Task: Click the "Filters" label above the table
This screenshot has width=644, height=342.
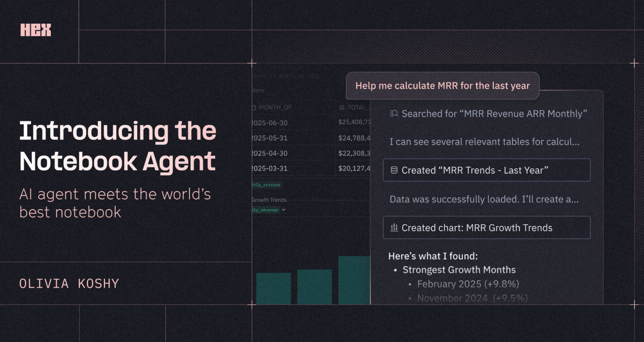Action: pyautogui.click(x=258, y=90)
